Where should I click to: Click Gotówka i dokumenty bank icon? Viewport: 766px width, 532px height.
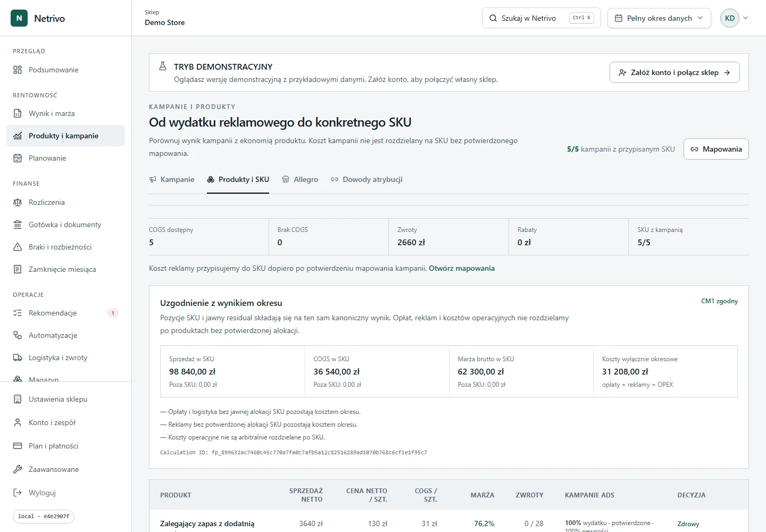18,225
